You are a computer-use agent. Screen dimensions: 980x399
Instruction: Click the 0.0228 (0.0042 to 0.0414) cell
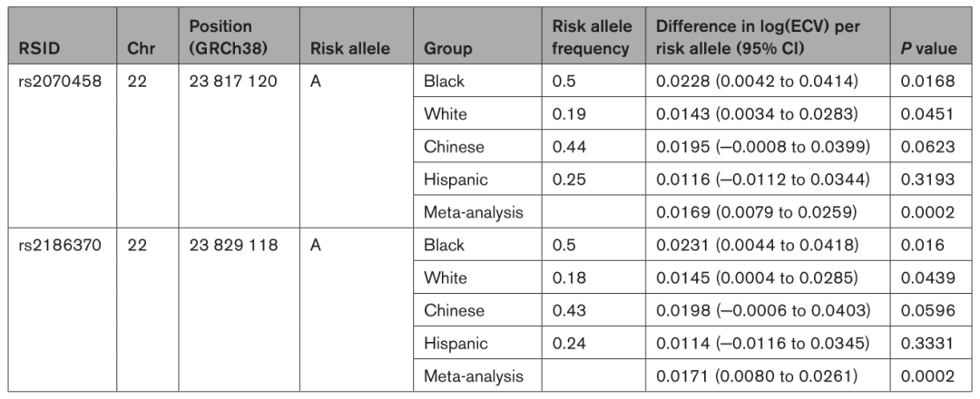pos(758,82)
